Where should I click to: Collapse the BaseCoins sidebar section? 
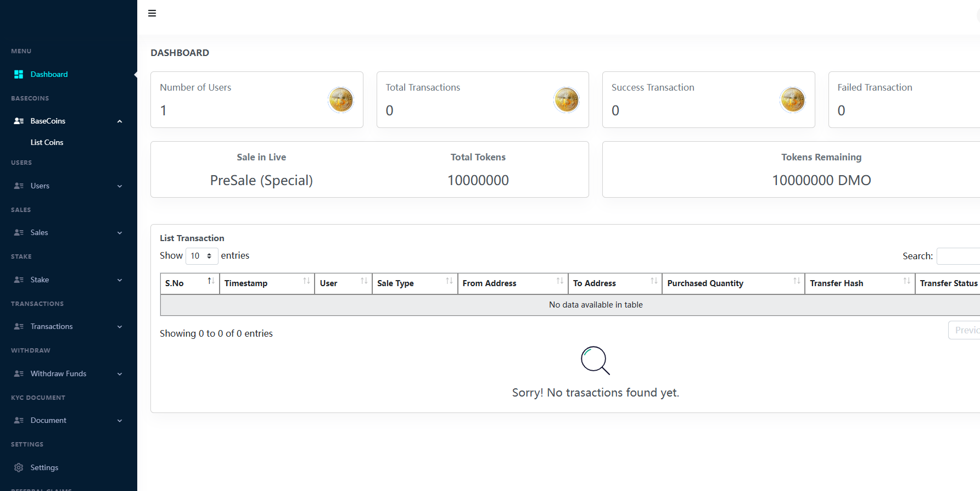click(x=120, y=121)
